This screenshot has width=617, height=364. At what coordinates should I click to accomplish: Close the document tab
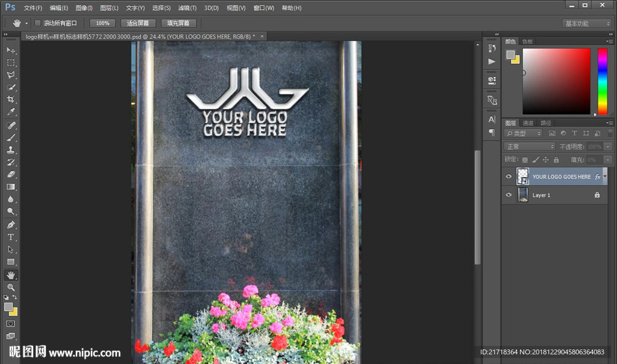click(x=262, y=36)
